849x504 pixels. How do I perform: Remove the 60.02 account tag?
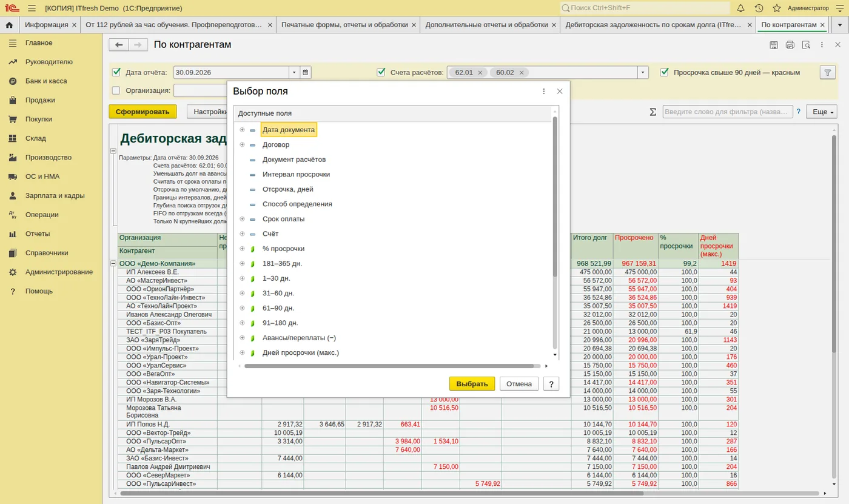521,72
